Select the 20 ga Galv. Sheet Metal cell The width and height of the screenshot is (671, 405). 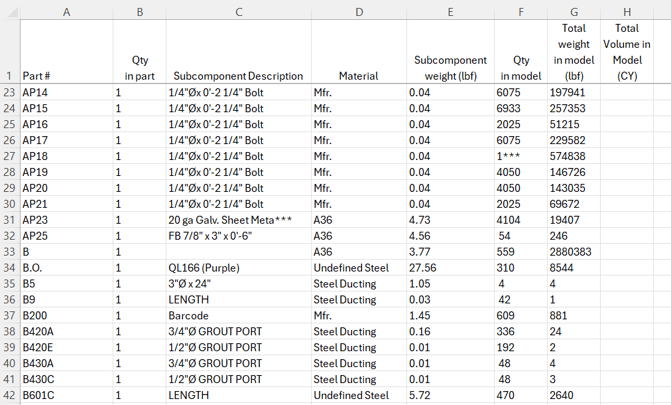239,220
